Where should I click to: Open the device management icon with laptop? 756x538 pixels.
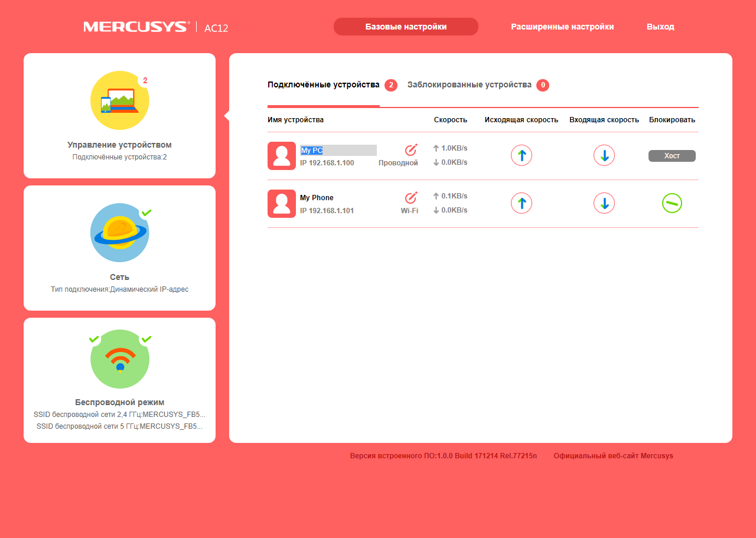tap(120, 100)
